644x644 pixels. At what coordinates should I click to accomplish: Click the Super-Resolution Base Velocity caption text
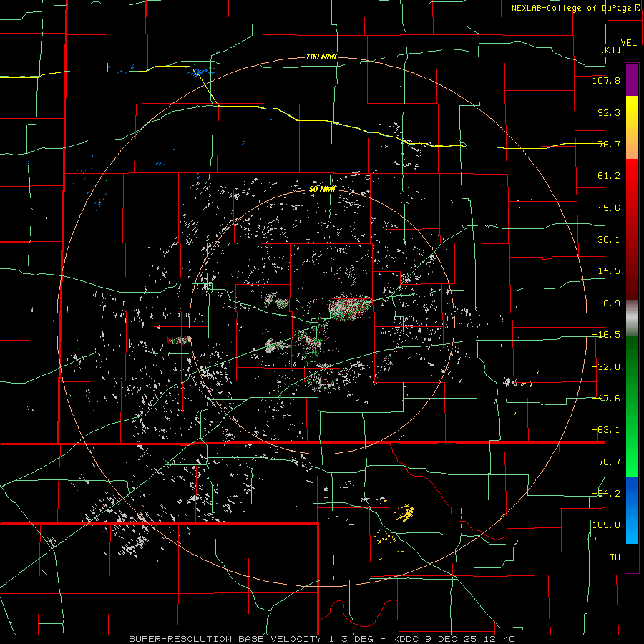coord(321,639)
